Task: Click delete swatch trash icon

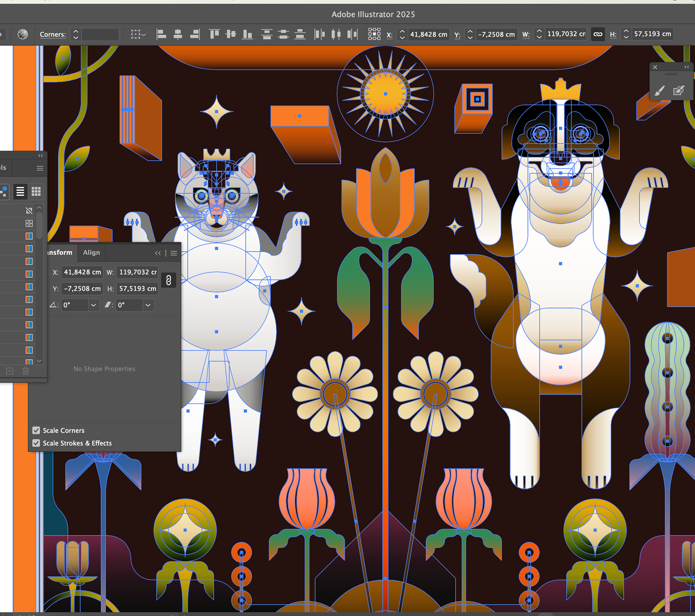Action: (x=25, y=371)
